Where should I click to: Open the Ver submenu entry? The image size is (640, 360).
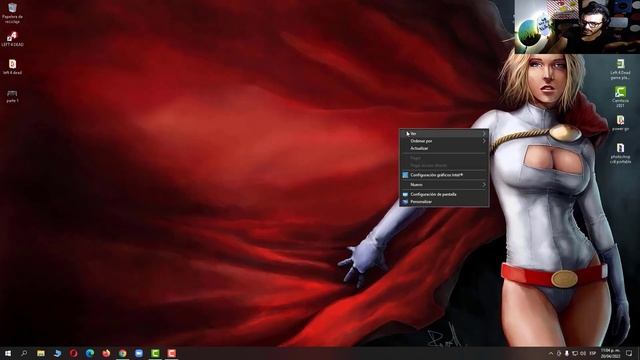444,133
